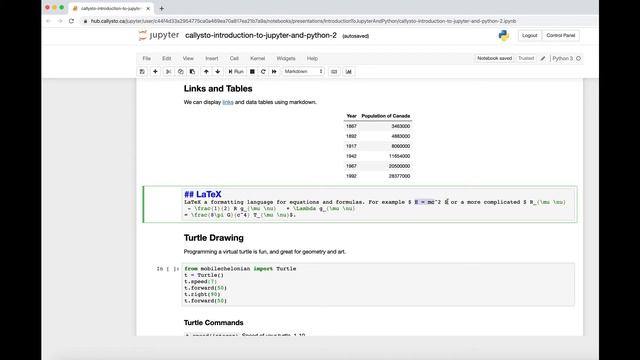Open the Insert menu

(x=211, y=58)
